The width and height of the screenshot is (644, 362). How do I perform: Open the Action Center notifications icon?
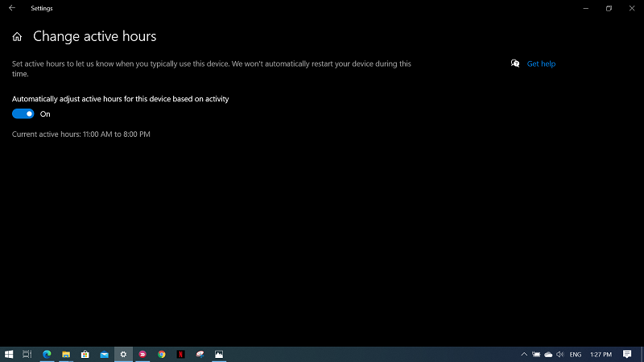627,354
